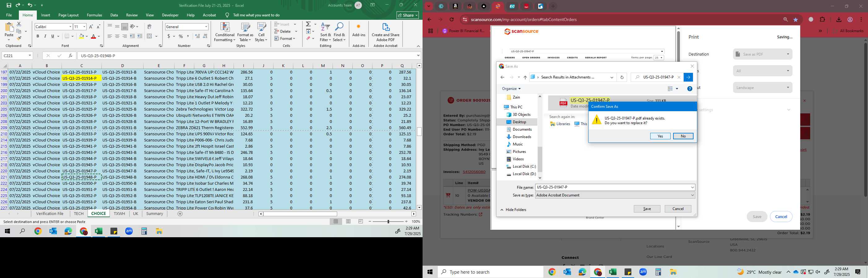Click the Refresh icon in Save As address bar
Image resolution: width=868 pixels, height=278 pixels.
622,78
